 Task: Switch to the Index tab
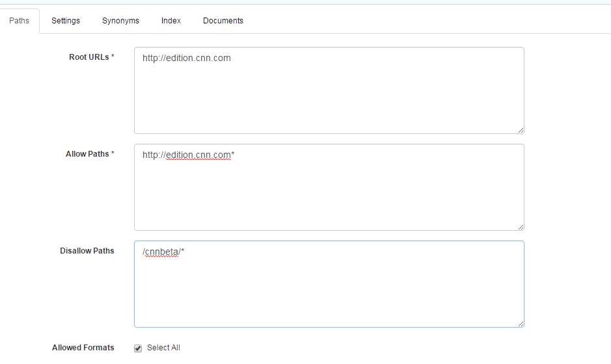click(x=171, y=21)
